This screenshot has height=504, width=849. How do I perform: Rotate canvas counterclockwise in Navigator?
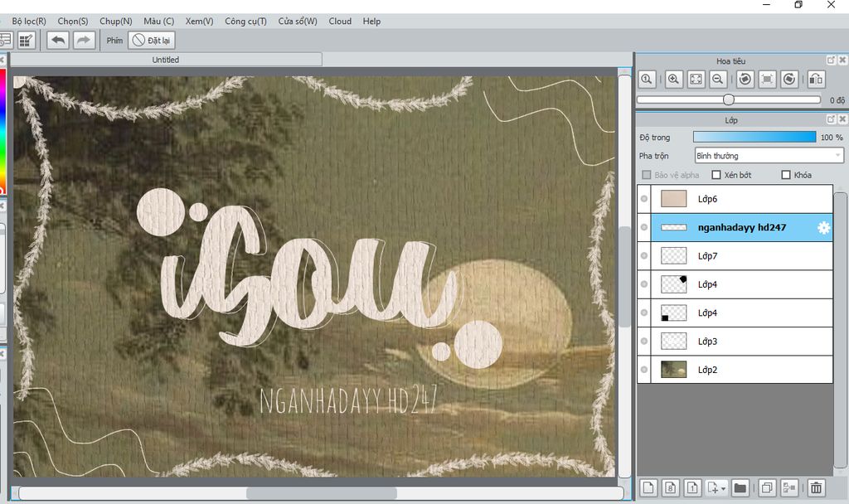click(x=745, y=79)
